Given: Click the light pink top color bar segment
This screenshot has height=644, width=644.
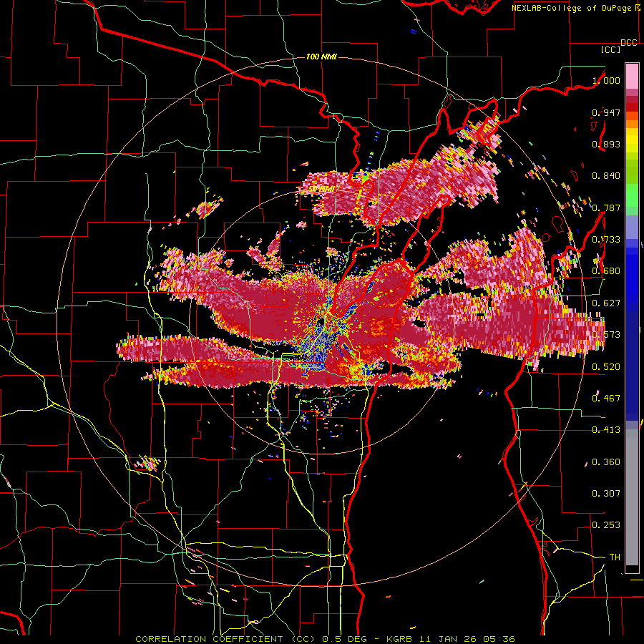Looking at the screenshot, I should click(x=632, y=76).
